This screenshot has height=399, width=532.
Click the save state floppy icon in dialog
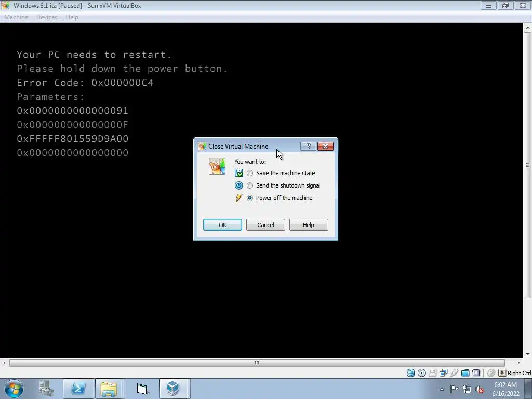(239, 173)
